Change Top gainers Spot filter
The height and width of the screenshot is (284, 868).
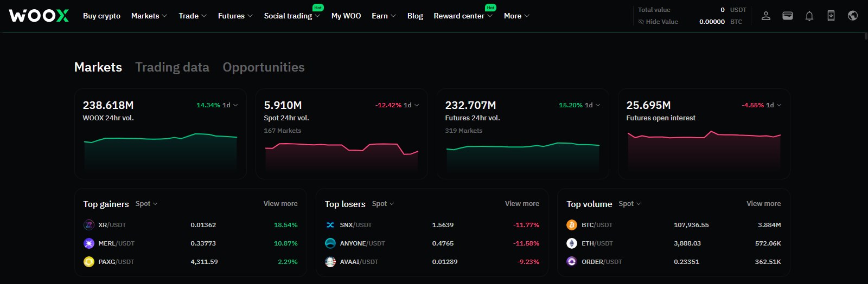146,204
